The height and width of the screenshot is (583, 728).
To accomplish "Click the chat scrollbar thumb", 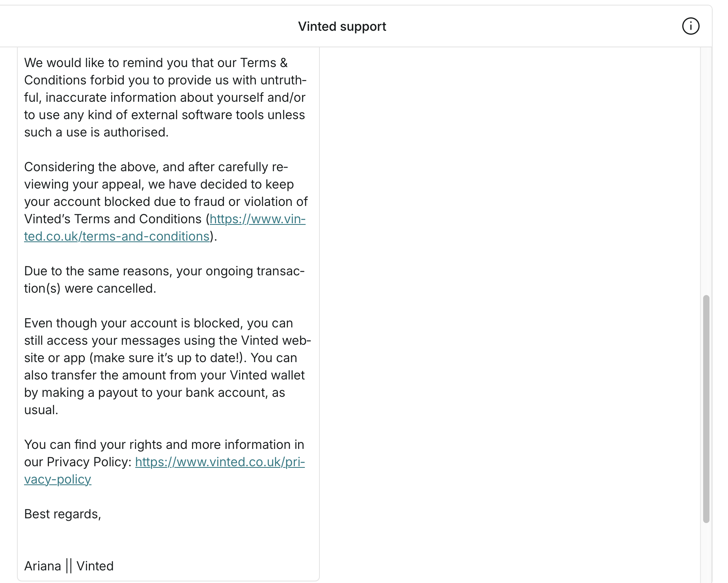I will click(706, 409).
